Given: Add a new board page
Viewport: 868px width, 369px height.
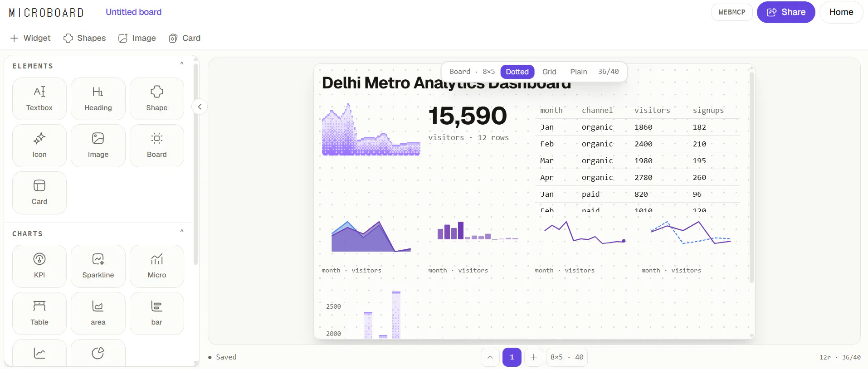Looking at the screenshot, I should pyautogui.click(x=534, y=357).
